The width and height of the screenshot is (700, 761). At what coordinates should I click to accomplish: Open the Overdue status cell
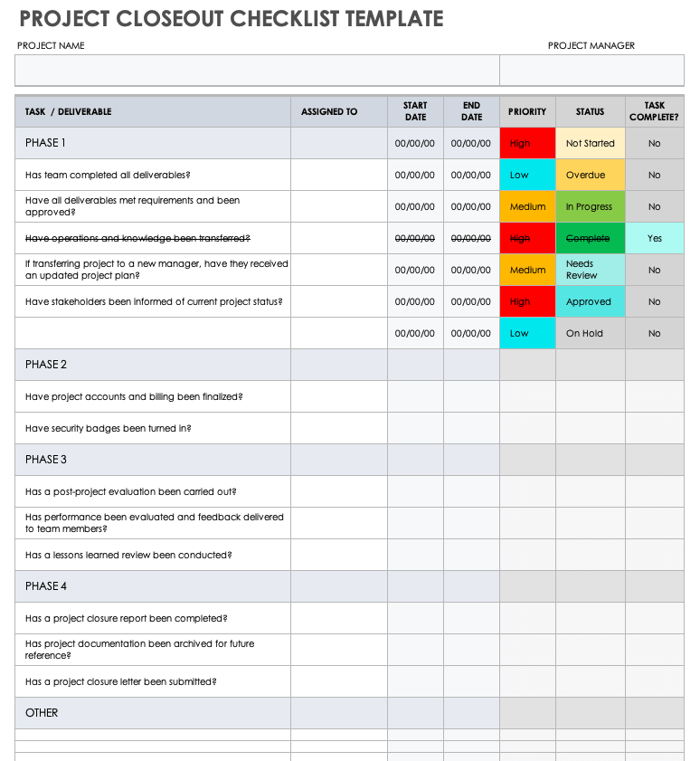(590, 175)
